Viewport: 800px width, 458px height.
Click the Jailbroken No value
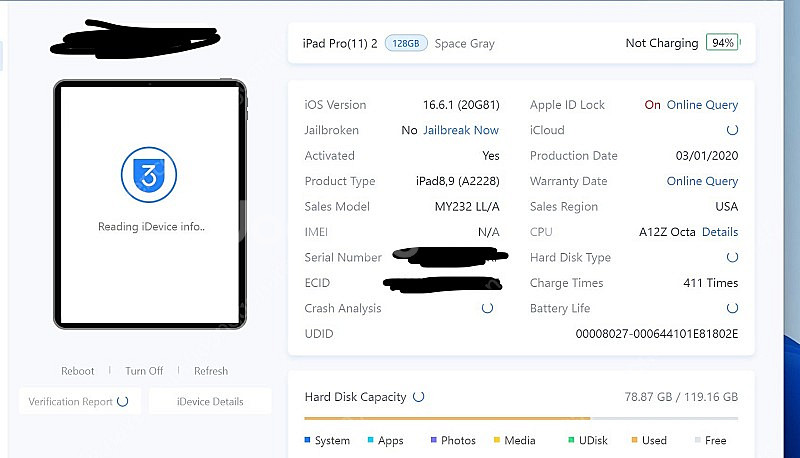(x=409, y=130)
